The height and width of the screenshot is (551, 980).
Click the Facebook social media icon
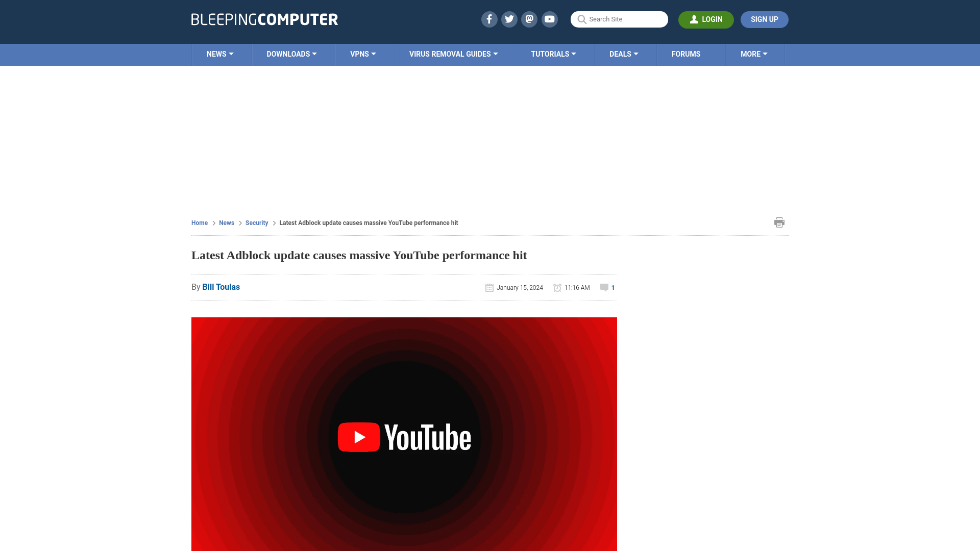click(488, 19)
